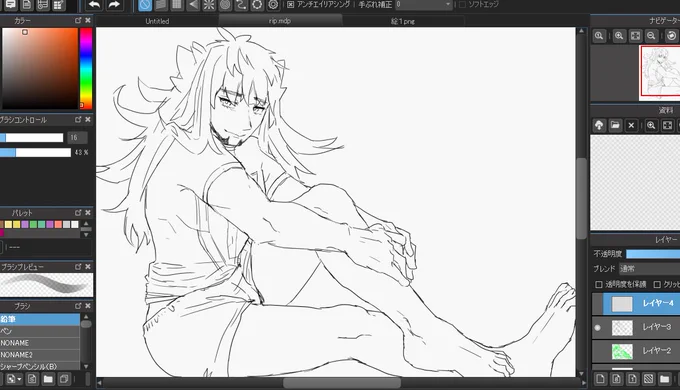The width and height of the screenshot is (680, 390).
Task: Click the layer folder icon in the layer panel
Action: point(664,379)
